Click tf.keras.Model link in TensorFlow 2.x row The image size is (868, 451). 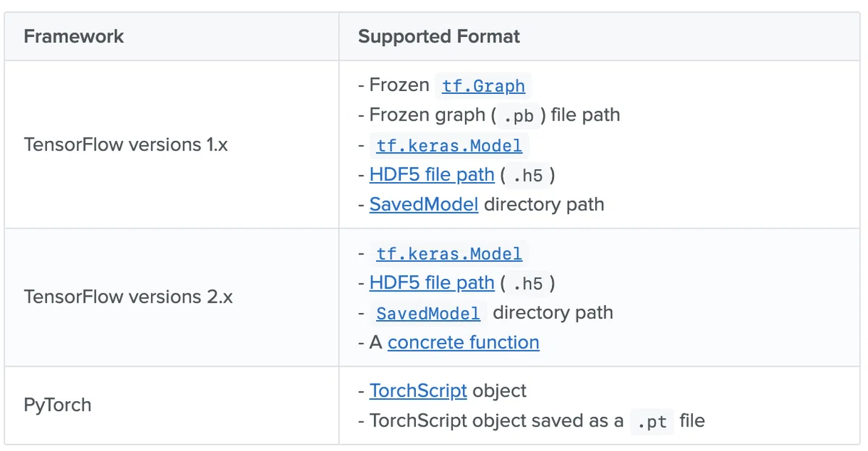pyautogui.click(x=449, y=254)
